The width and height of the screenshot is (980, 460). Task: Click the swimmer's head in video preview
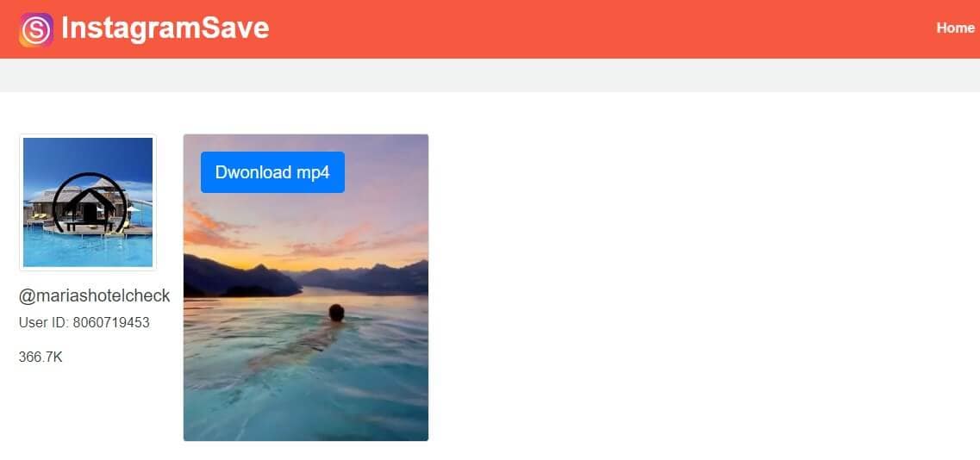[x=336, y=312]
